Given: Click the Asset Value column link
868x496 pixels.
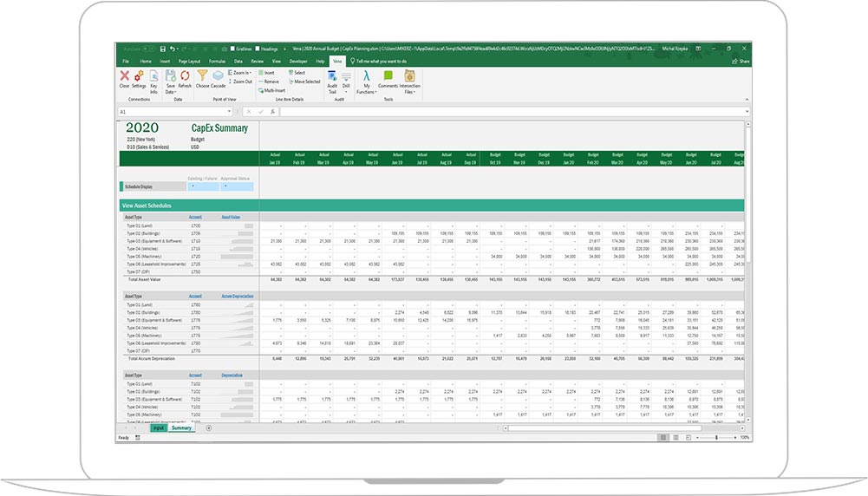Looking at the screenshot, I should [231, 217].
